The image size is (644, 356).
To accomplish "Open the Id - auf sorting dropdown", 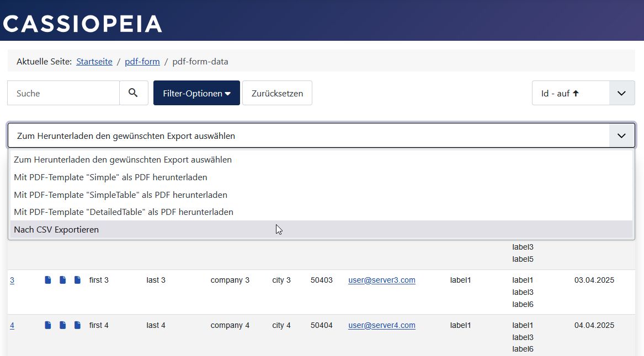I will point(583,93).
